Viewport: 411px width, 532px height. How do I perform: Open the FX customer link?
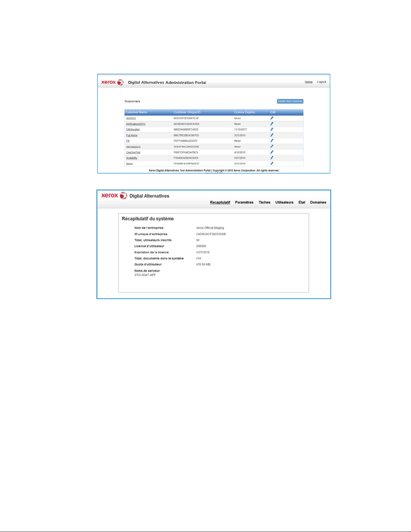click(128, 141)
